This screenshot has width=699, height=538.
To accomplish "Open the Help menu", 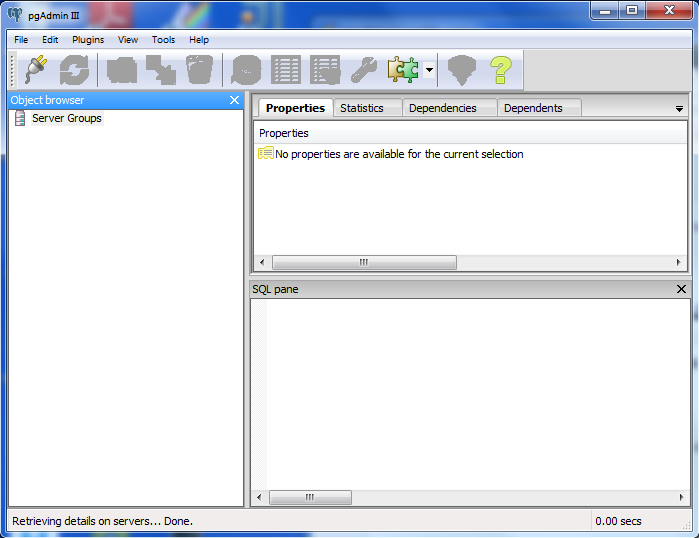I will (199, 40).
